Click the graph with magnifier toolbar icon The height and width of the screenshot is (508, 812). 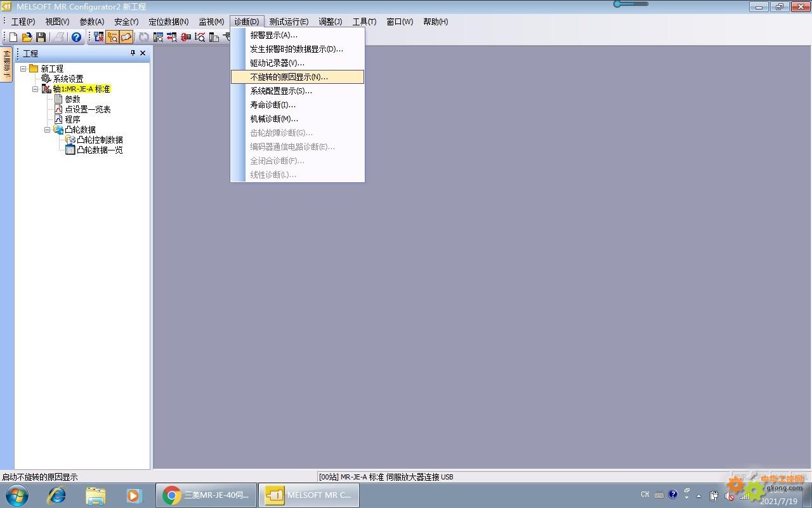pyautogui.click(x=200, y=37)
